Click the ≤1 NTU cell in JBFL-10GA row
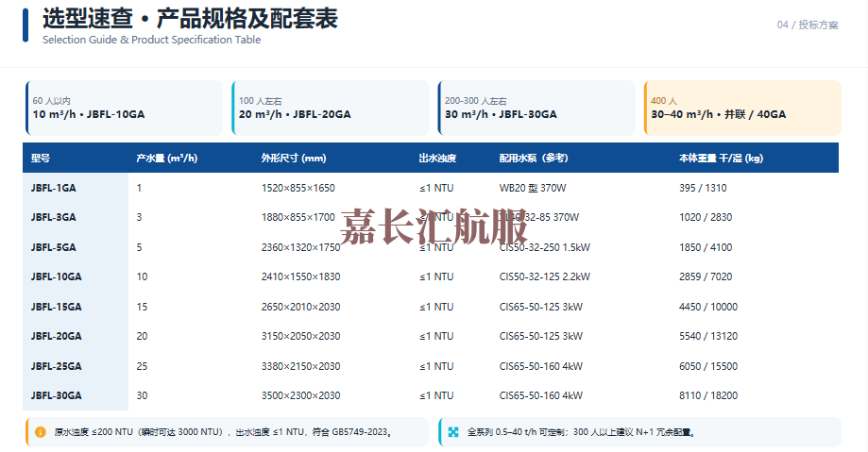Screen dimensions: 868x452 click(436, 276)
